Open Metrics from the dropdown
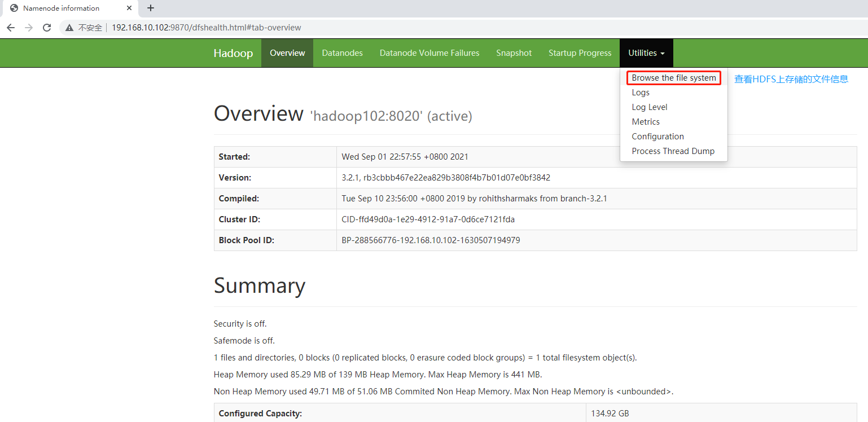Image resolution: width=868 pixels, height=422 pixels. [x=646, y=122]
